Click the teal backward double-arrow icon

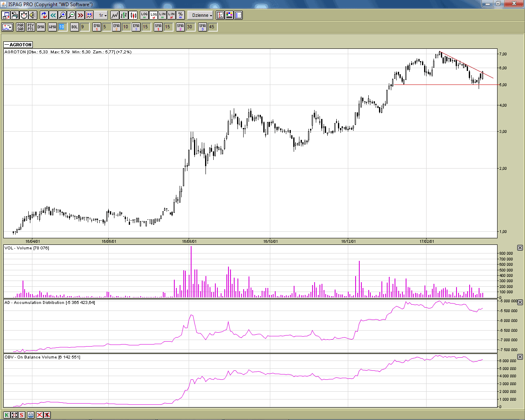(53, 15)
